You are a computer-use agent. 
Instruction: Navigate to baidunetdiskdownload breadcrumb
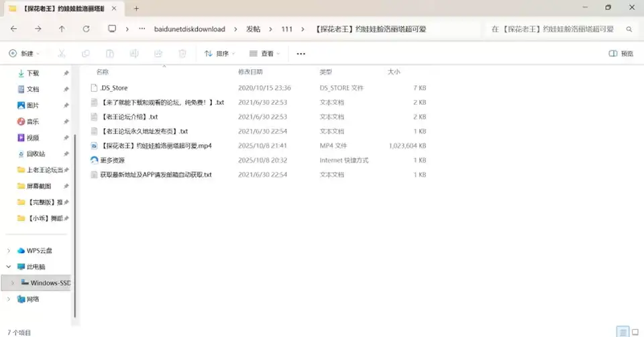click(x=190, y=29)
